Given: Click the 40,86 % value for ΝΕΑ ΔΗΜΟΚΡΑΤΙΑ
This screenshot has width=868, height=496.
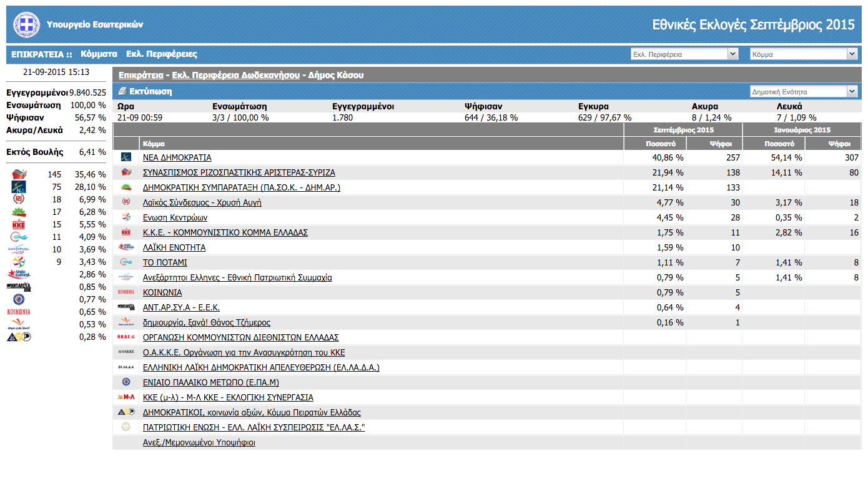Looking at the screenshot, I should (666, 157).
